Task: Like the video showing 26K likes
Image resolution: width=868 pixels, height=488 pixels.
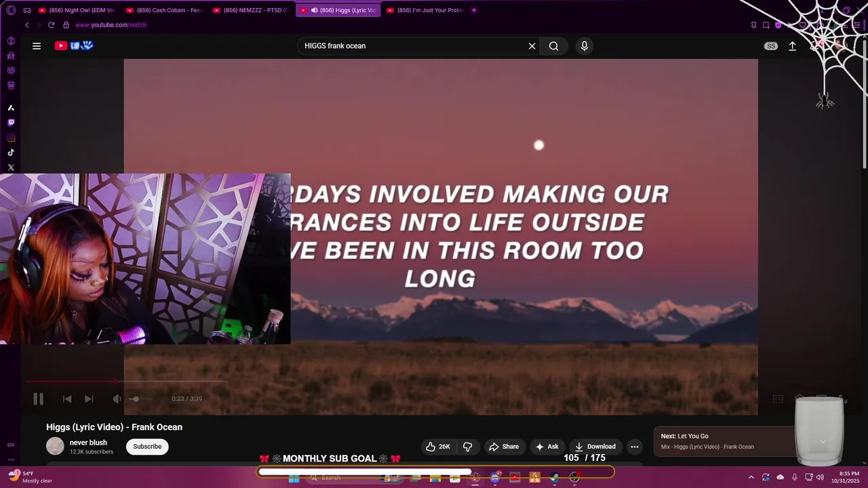Action: tap(438, 447)
